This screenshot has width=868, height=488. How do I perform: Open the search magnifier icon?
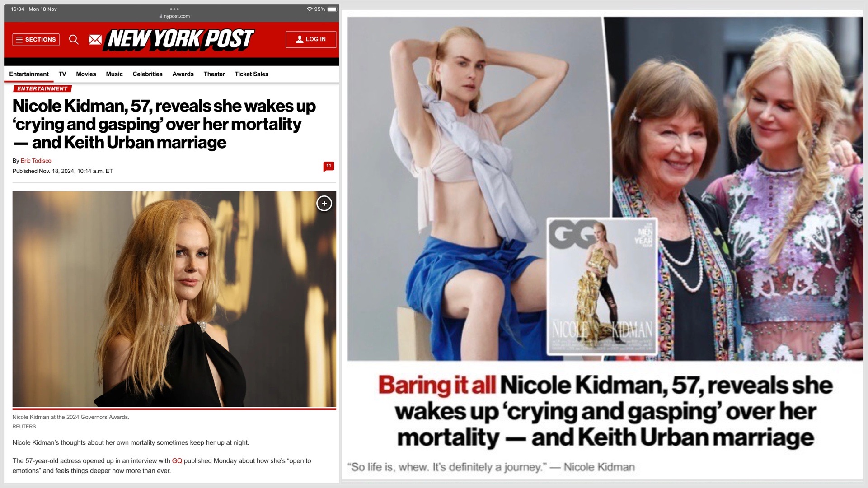(x=74, y=40)
